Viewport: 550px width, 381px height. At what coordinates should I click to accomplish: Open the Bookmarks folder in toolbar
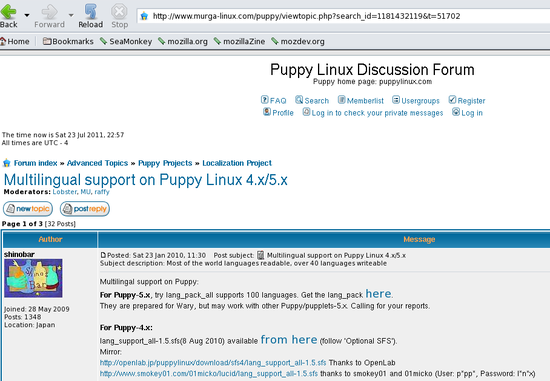click(x=68, y=41)
